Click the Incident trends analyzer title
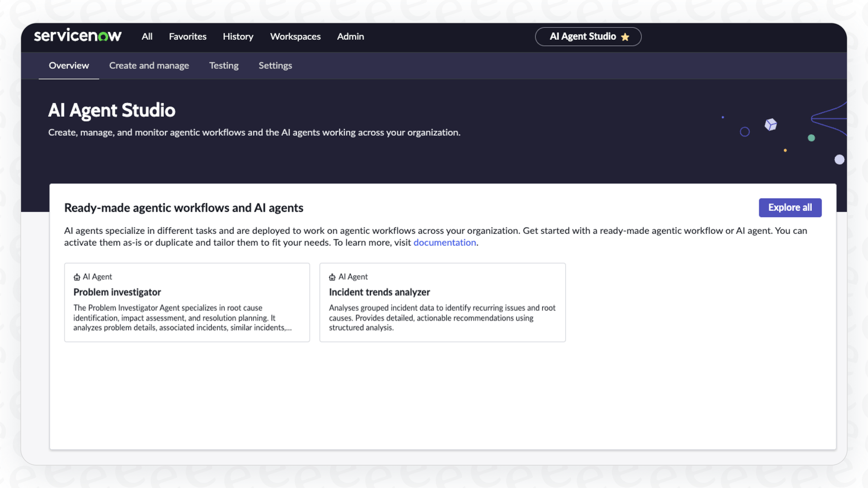Image resolution: width=868 pixels, height=488 pixels. [379, 292]
